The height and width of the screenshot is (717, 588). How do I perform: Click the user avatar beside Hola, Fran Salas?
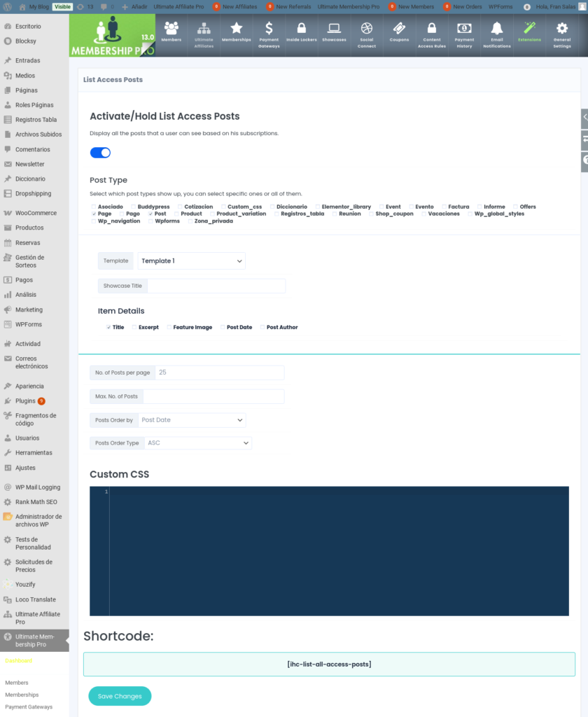coord(582,7)
